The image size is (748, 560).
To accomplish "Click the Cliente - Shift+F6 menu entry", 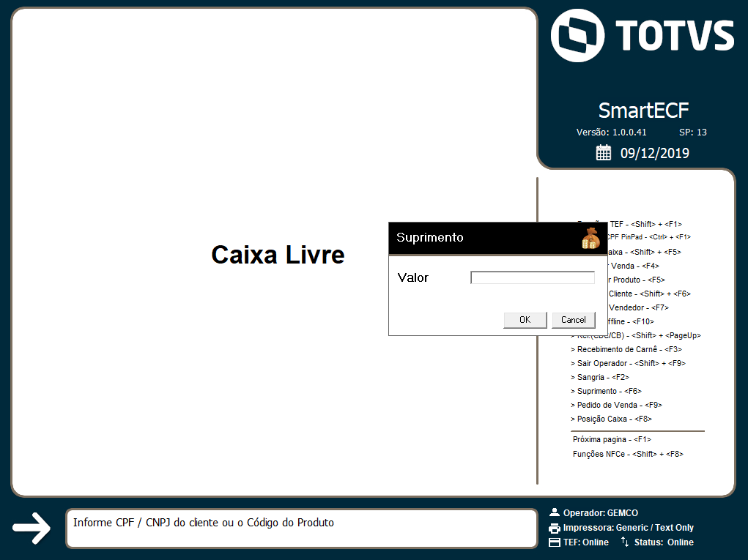I will [x=650, y=294].
